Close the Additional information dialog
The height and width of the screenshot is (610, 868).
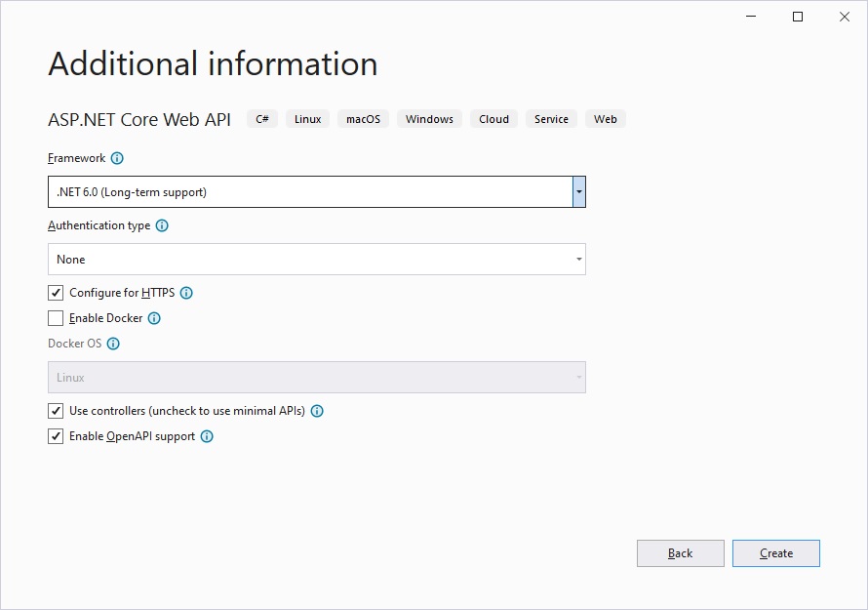[843, 17]
